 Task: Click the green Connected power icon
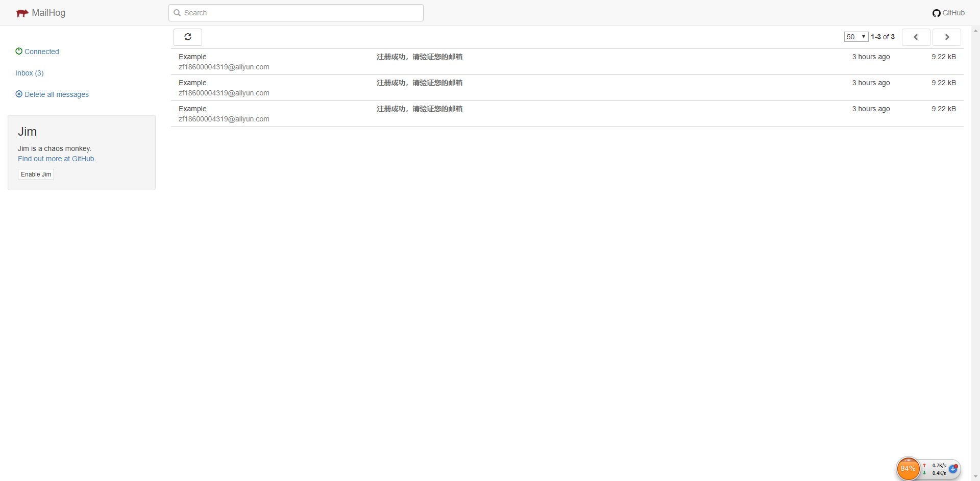[x=19, y=51]
